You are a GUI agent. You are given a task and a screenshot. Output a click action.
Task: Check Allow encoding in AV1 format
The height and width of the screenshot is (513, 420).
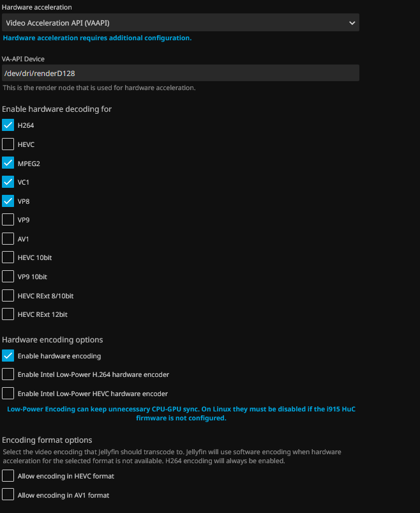pos(8,495)
